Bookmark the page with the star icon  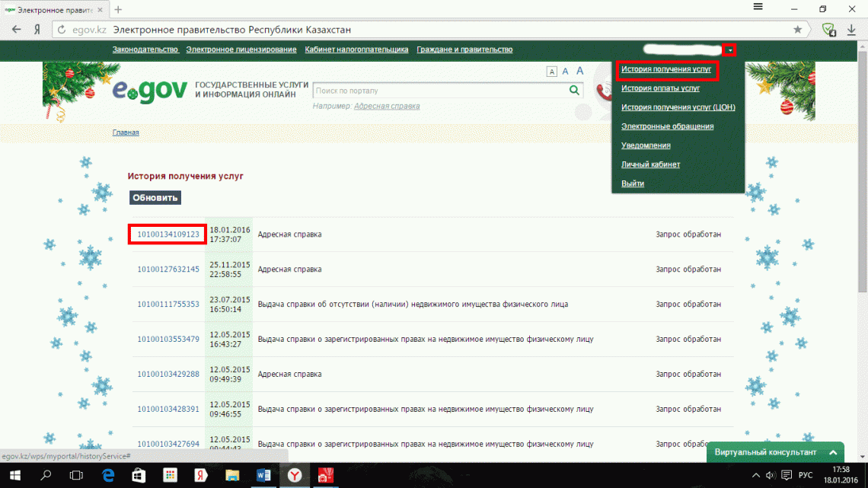pyautogui.click(x=797, y=30)
